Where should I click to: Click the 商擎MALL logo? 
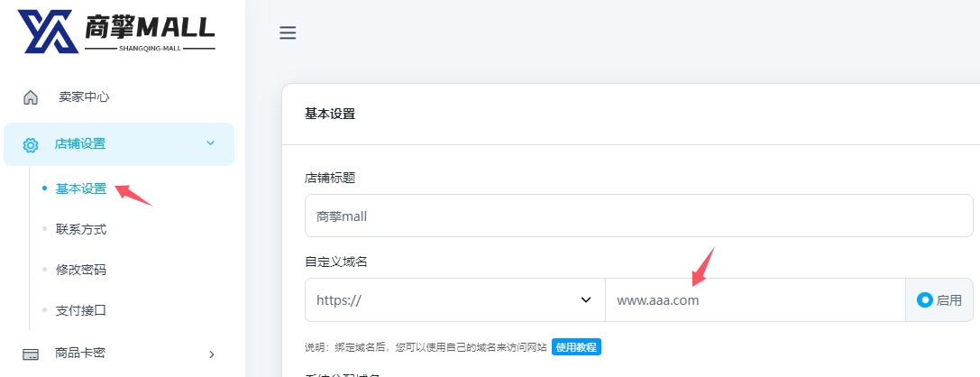point(117,32)
